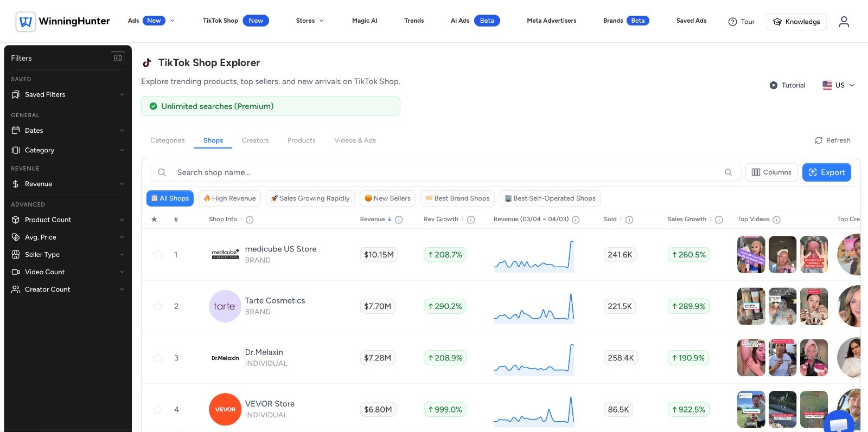This screenshot has height=432, width=868.
Task: Open TikTok Shop in top navigation
Action: click(x=235, y=21)
